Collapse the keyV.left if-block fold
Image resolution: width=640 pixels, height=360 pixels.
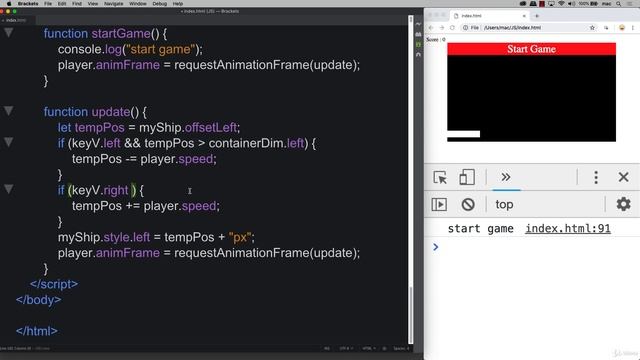(9, 142)
